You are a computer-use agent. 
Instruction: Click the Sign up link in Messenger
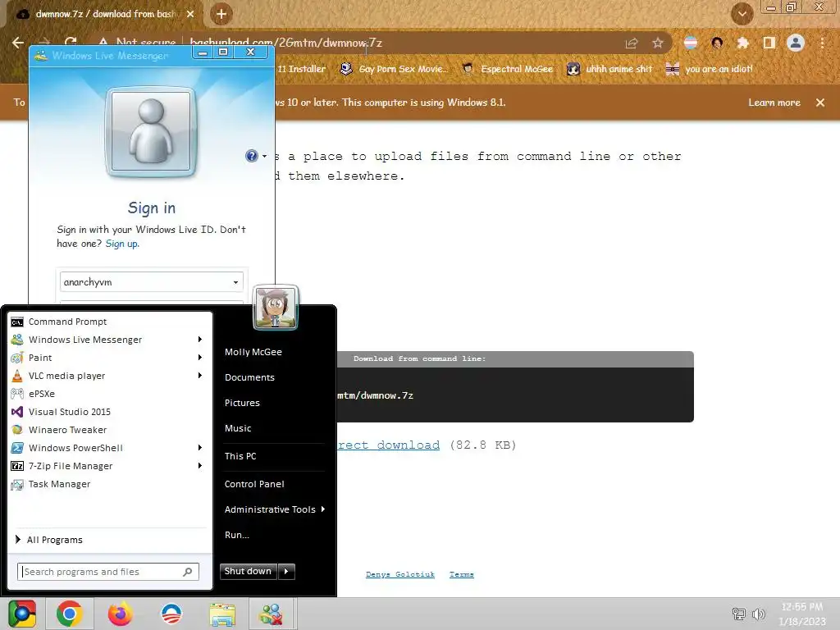pos(122,244)
